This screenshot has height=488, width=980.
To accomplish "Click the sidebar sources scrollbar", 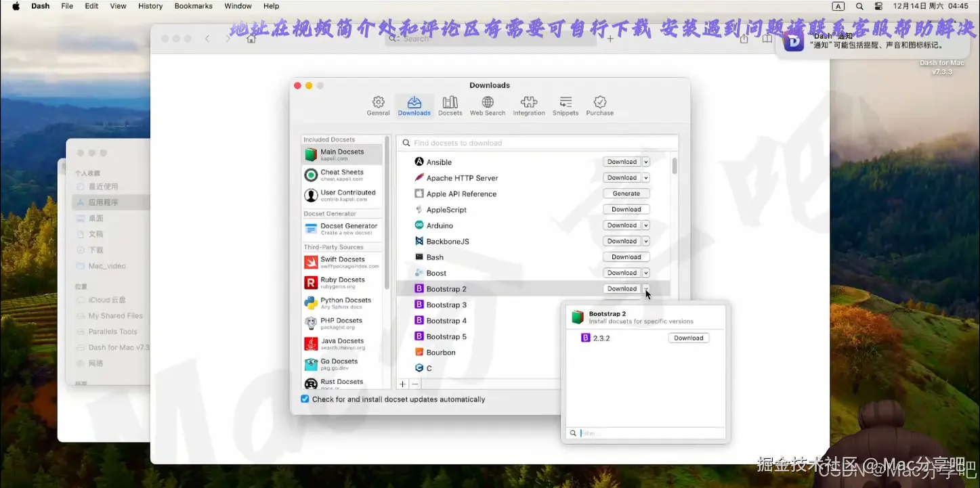I will point(387,213).
